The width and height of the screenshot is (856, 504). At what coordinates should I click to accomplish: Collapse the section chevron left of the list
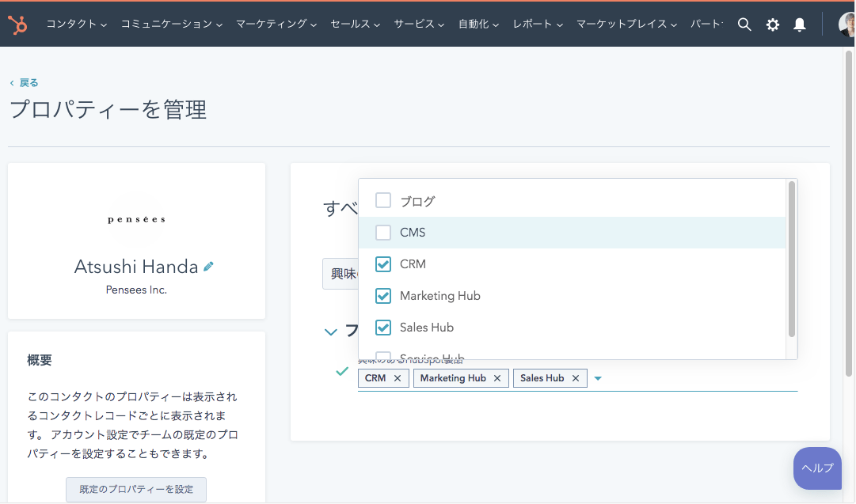[331, 332]
